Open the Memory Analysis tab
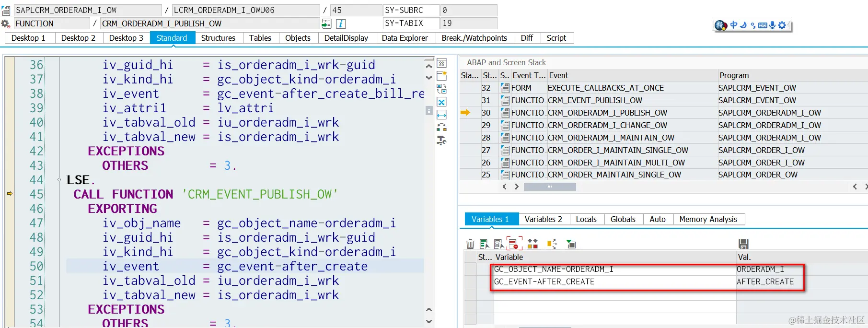The height and width of the screenshot is (328, 868). [708, 219]
